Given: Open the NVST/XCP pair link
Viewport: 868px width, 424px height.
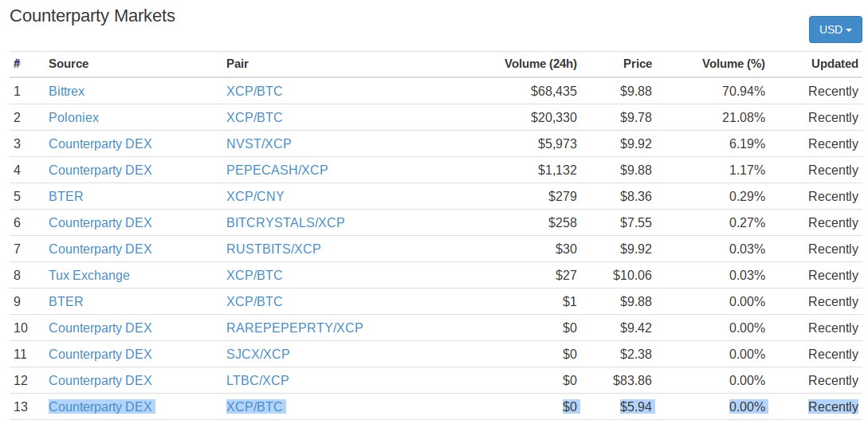Looking at the screenshot, I should click(258, 144).
